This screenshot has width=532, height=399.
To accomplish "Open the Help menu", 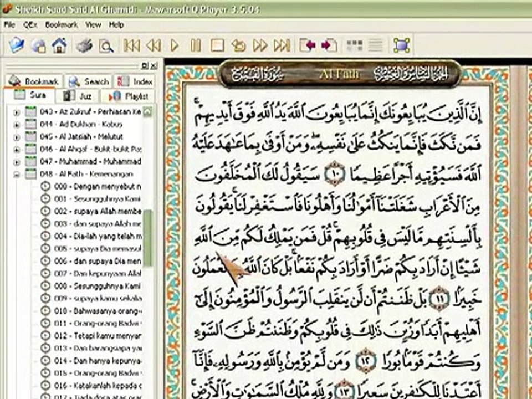I will tap(116, 25).
